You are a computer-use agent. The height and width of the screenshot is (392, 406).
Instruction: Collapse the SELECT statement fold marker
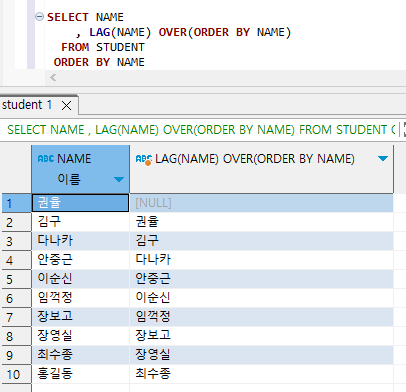[x=39, y=16]
